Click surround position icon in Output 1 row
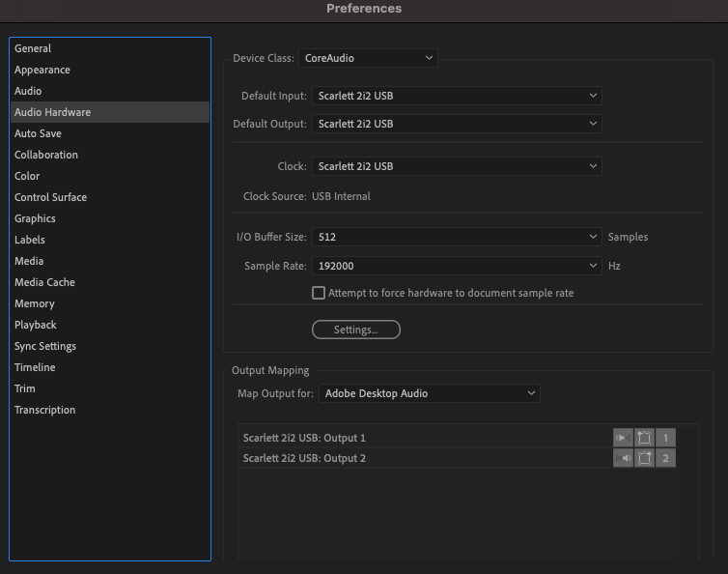This screenshot has height=574, width=728. pyautogui.click(x=644, y=438)
